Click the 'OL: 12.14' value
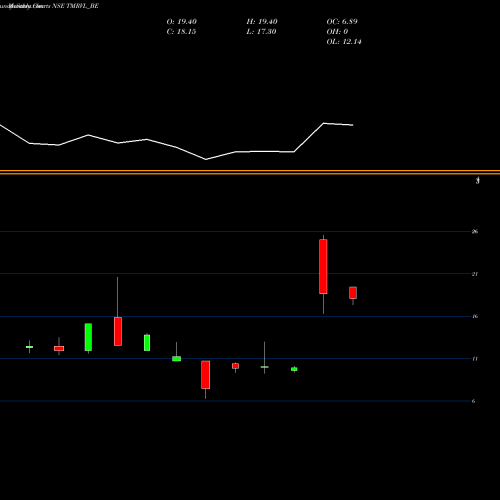This screenshot has height=500, width=500. pos(344,42)
